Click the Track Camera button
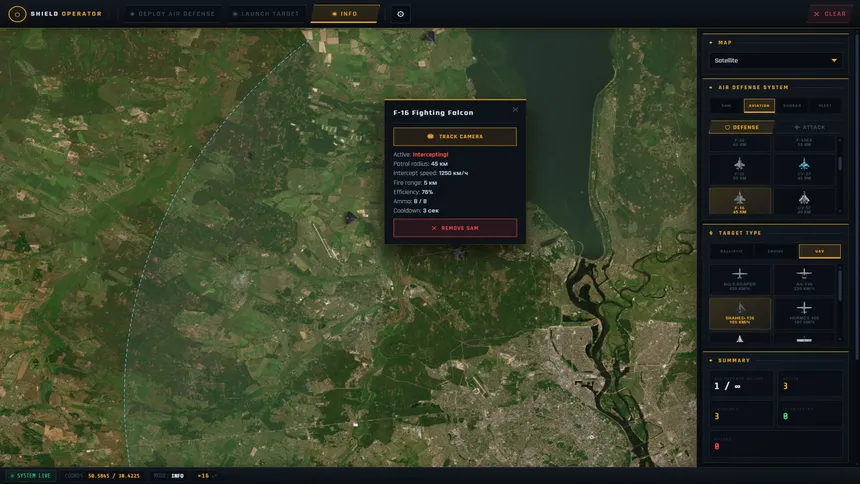 tap(455, 136)
